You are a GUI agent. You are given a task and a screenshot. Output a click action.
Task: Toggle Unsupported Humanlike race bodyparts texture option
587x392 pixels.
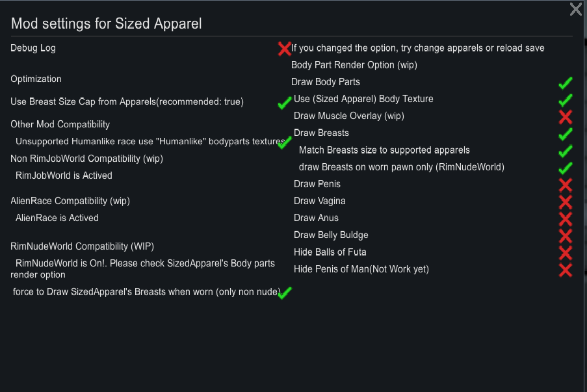coord(284,142)
